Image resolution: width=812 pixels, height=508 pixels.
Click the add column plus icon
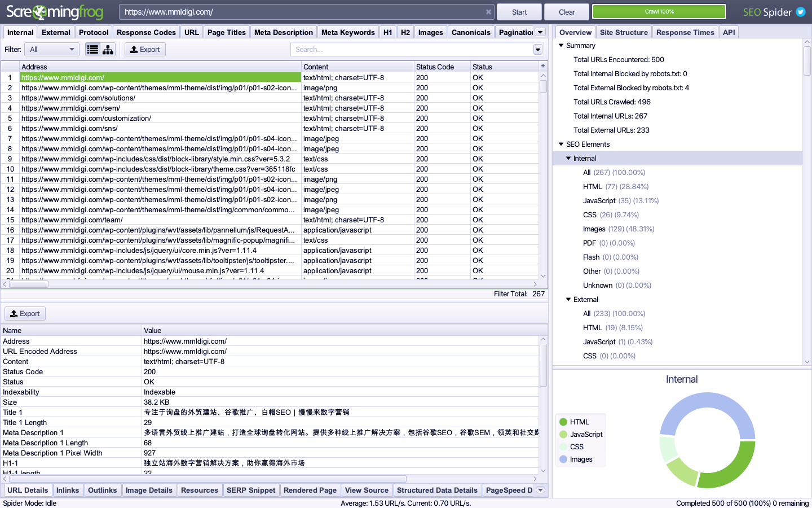point(543,66)
